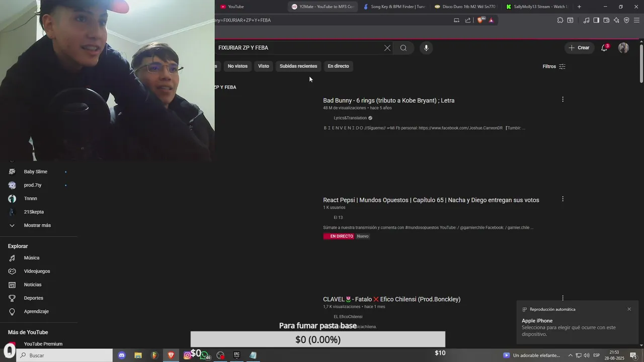Open a new browser tab
Image resolution: width=644 pixels, height=362 pixels.
point(579,7)
